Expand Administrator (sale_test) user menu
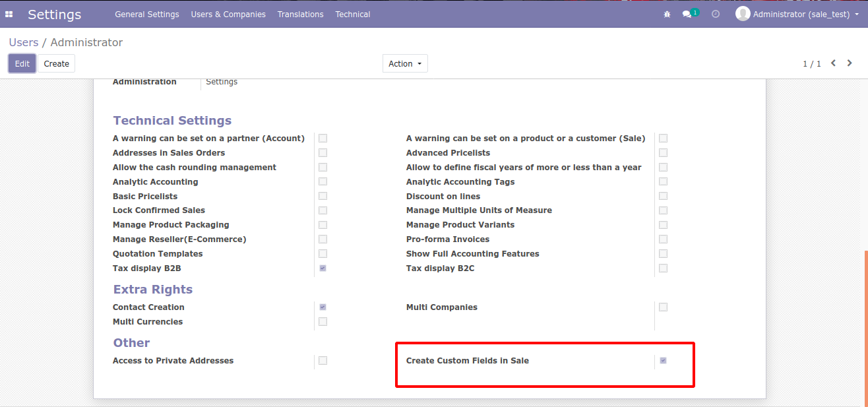 pos(801,14)
